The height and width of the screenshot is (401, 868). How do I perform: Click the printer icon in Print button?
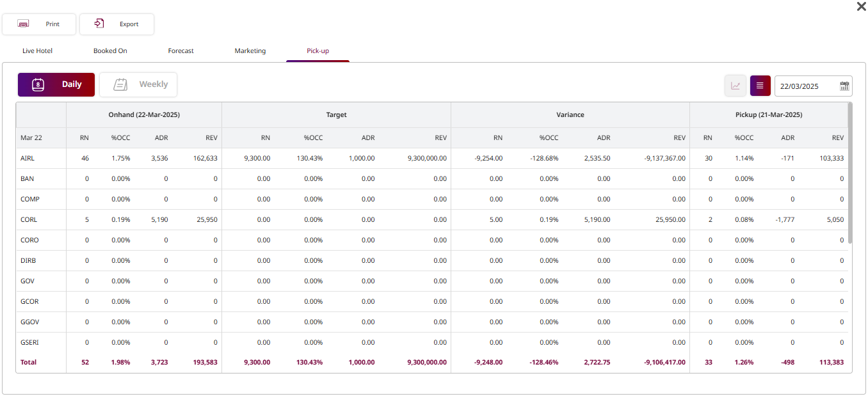[x=24, y=24]
